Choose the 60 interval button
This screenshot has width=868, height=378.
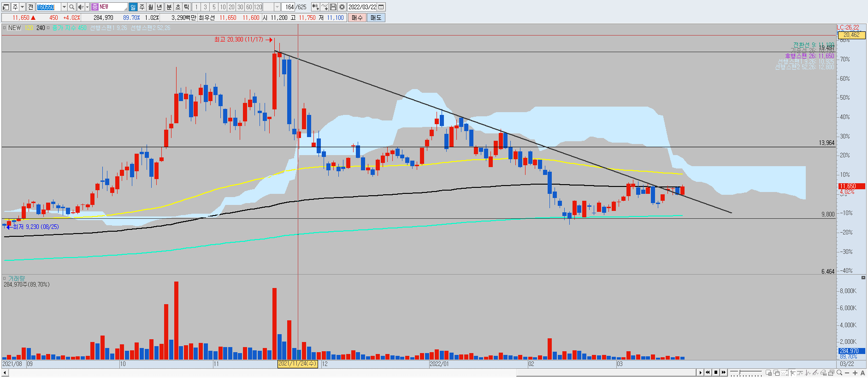coord(249,7)
